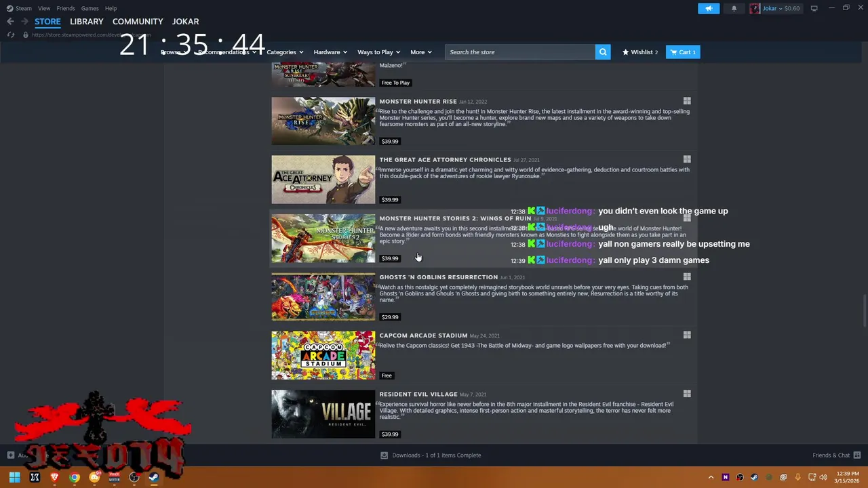Viewport: 868px width, 488px height.
Task: Switch to the JOKAR profile tab
Action: point(185,22)
